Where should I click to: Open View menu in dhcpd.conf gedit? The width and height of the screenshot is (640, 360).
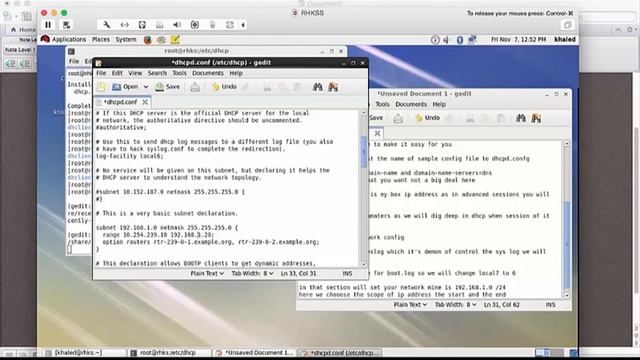click(135, 73)
